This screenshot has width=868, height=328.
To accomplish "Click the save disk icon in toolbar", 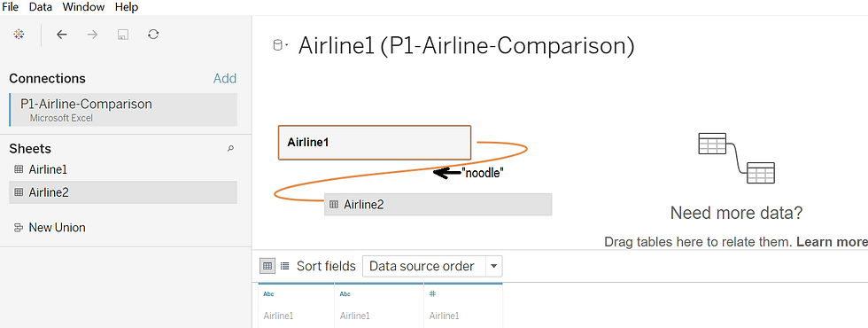I will pos(123,35).
